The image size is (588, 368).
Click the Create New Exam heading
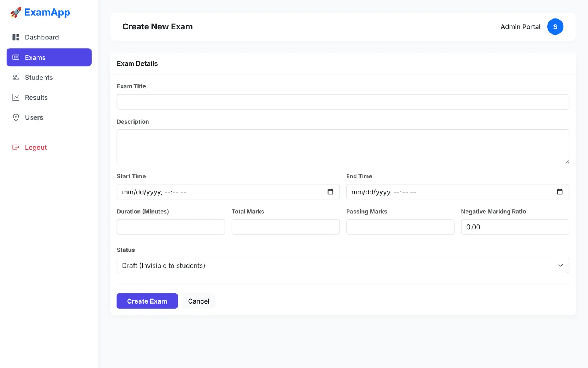[157, 26]
